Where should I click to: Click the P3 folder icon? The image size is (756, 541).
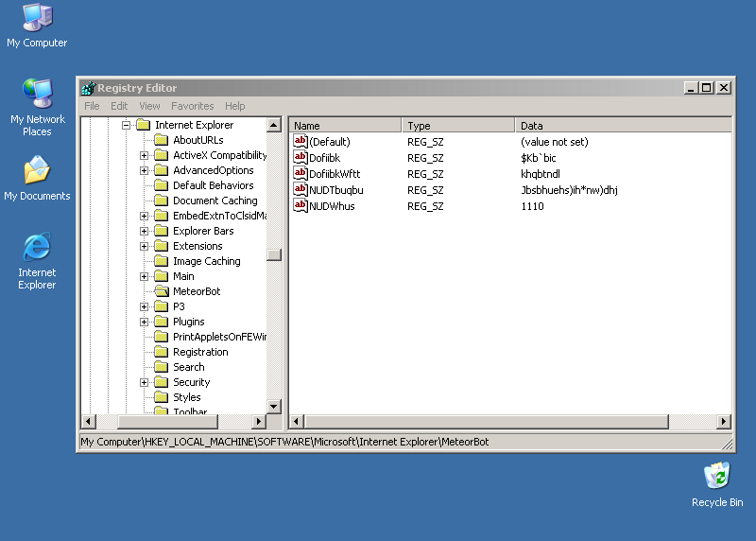161,306
